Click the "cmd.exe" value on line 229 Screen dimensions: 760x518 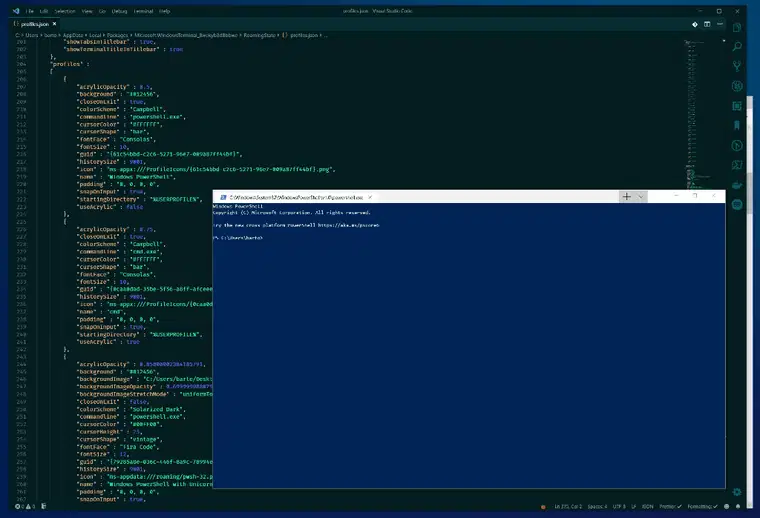click(x=144, y=252)
